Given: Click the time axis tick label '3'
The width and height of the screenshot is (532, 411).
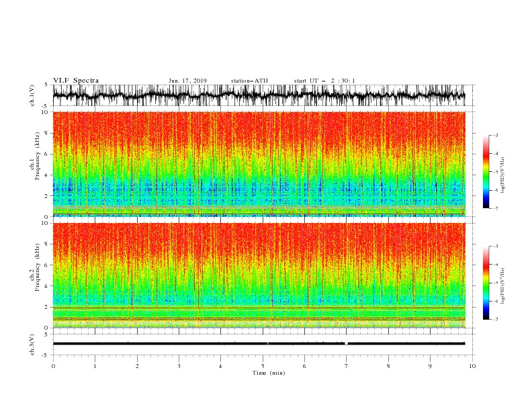Looking at the screenshot, I should point(179,366).
